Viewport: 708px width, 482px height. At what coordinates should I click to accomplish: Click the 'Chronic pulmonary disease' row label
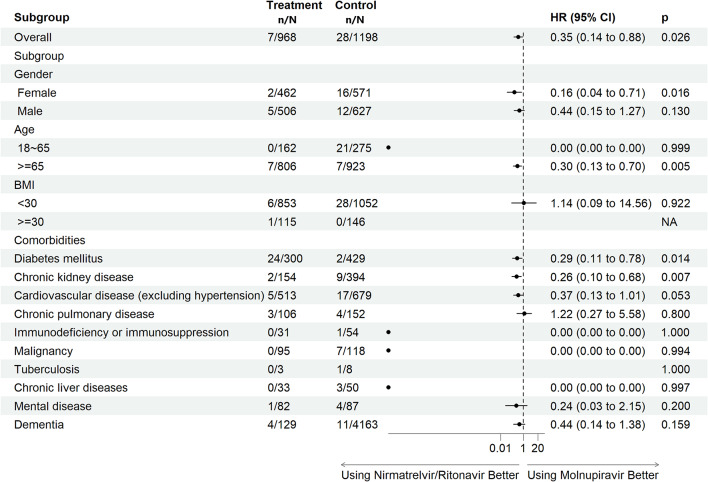84,314
